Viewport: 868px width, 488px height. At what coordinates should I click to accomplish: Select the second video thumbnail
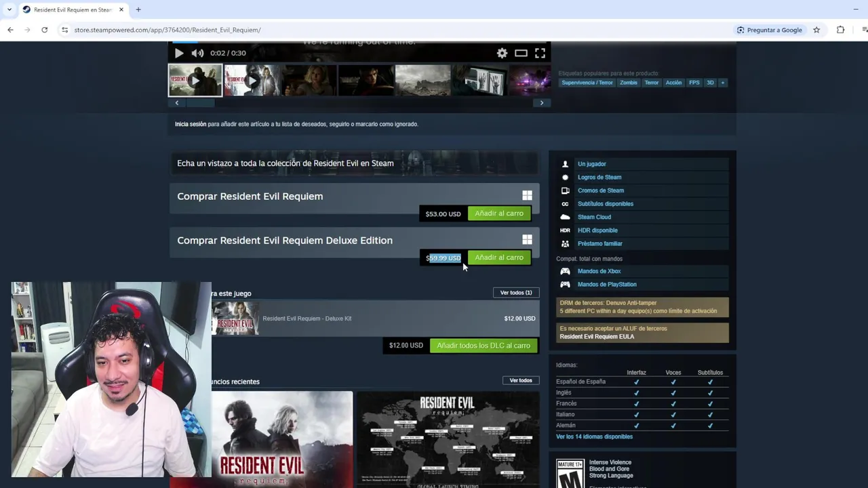(252, 81)
